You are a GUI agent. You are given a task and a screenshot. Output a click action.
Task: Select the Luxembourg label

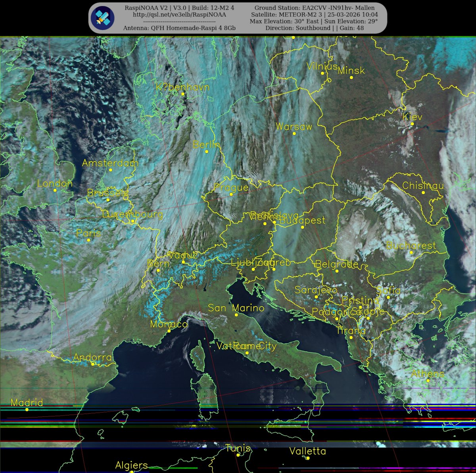[x=132, y=215]
